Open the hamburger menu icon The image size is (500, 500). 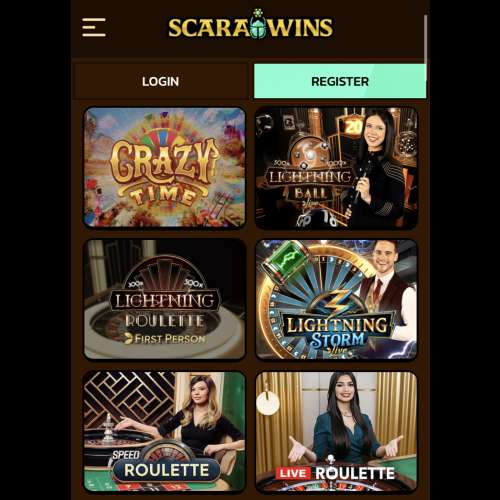[94, 27]
